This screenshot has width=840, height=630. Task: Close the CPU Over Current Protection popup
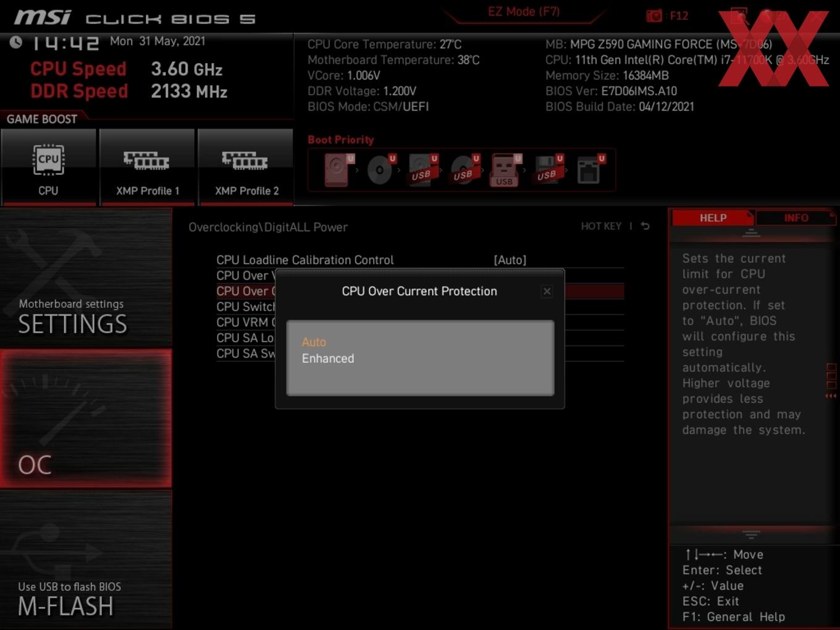point(547,292)
